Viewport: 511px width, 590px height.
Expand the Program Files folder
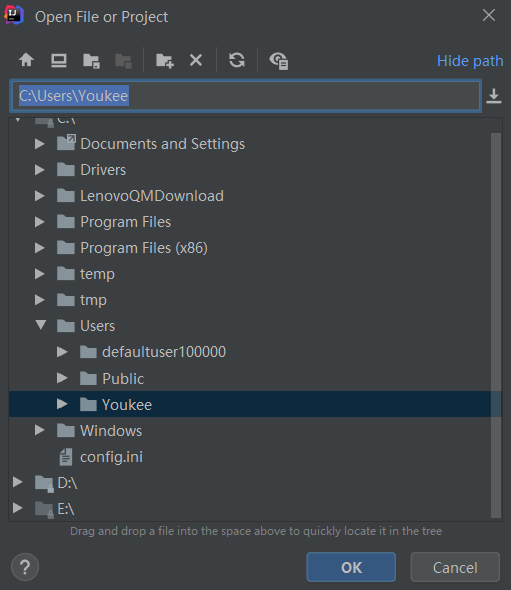(x=40, y=222)
